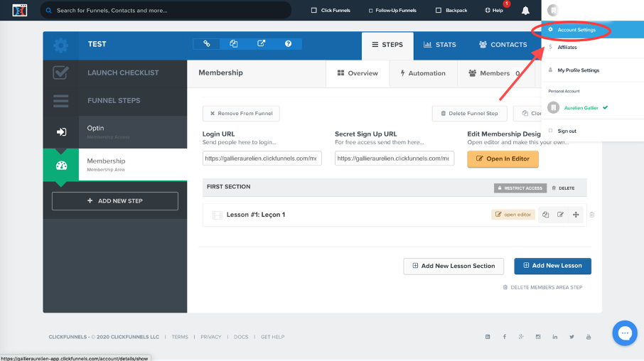Open the live chat bubble
Screen dimensions: 644x361
coord(625,333)
